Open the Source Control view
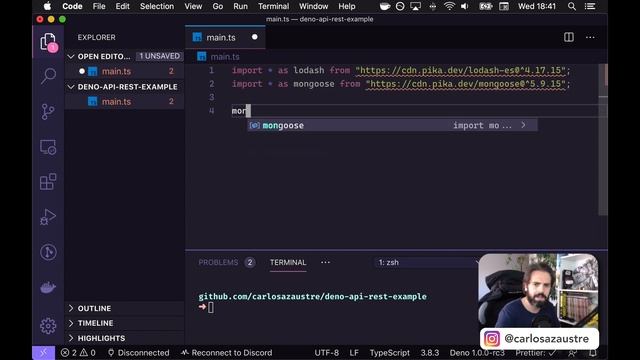640x360 pixels. pos(48,111)
